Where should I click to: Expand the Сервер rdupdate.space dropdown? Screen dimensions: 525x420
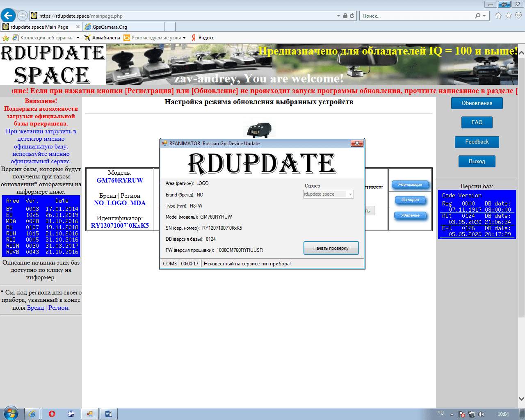pyautogui.click(x=350, y=194)
